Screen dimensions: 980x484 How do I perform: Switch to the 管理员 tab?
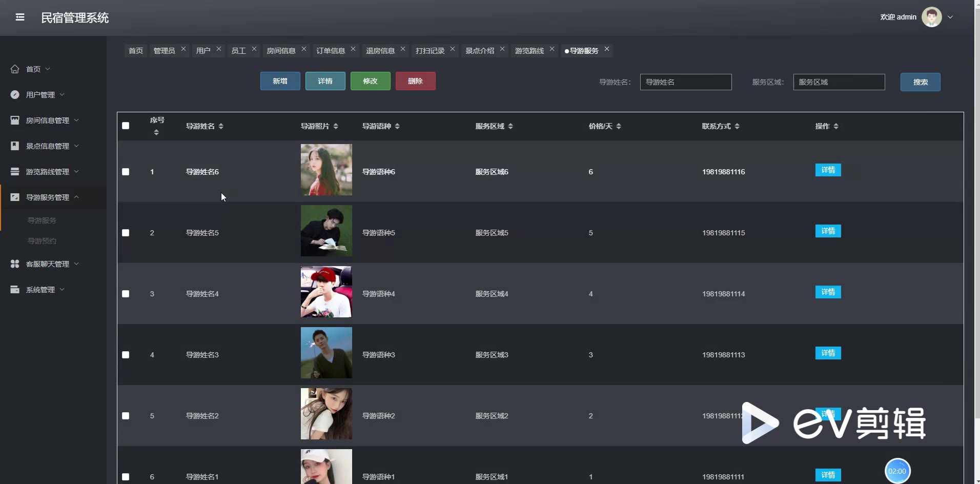[164, 50]
